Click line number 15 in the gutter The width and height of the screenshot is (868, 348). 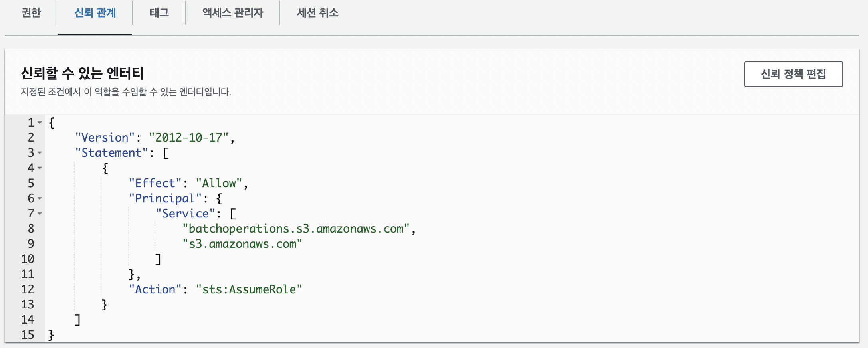tap(28, 335)
